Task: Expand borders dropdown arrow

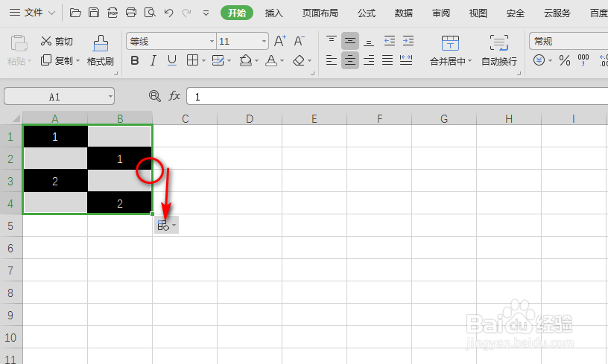Action: coord(203,61)
